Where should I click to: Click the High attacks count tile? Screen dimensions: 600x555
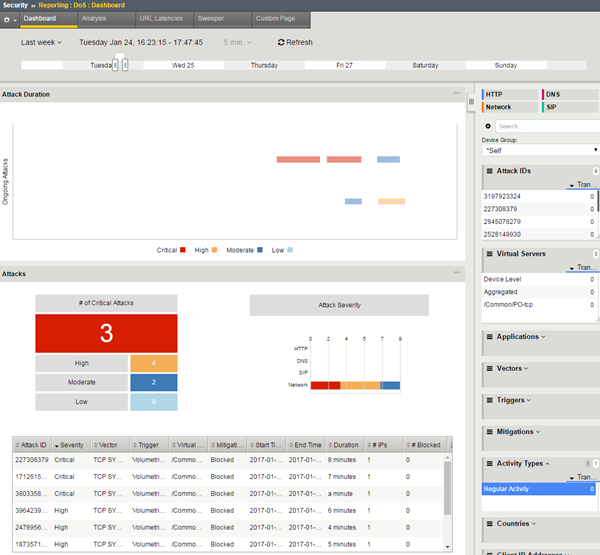pos(153,363)
